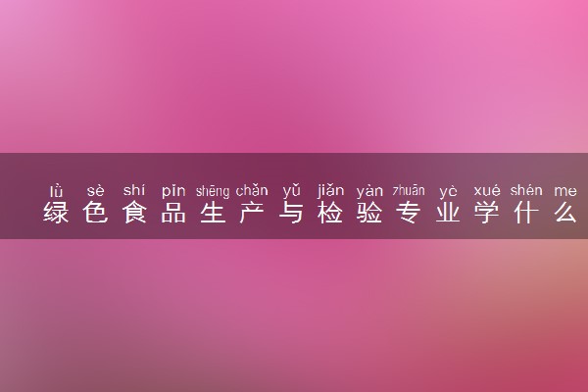The height and width of the screenshot is (392, 588).
Task: Click the character 业 in the banner
Action: (448, 213)
